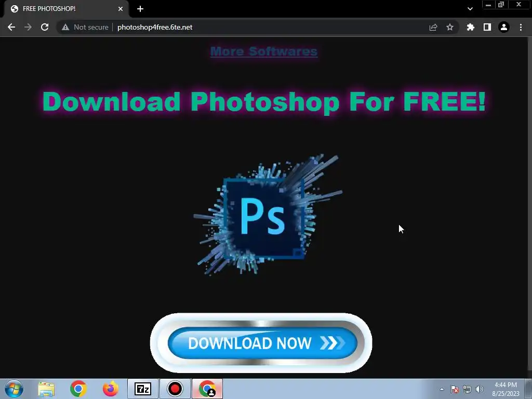Open the Windows Start menu
Screen dimensions: 532x399
point(14,389)
